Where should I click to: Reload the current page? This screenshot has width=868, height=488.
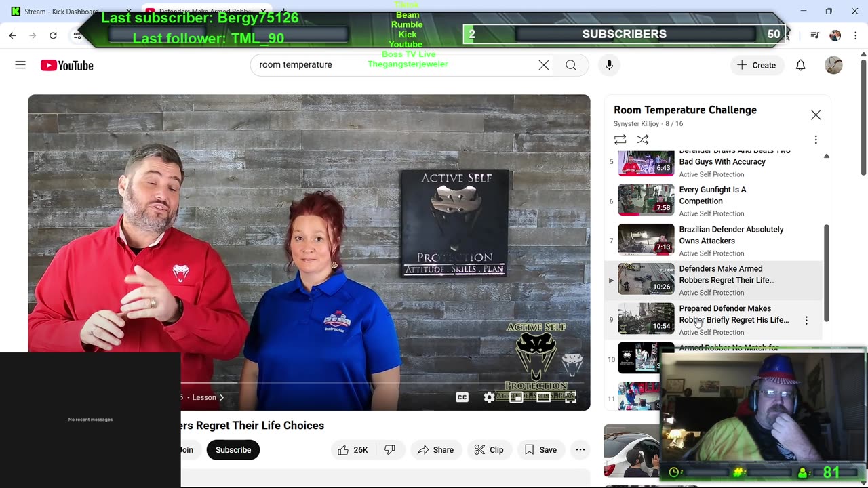53,35
